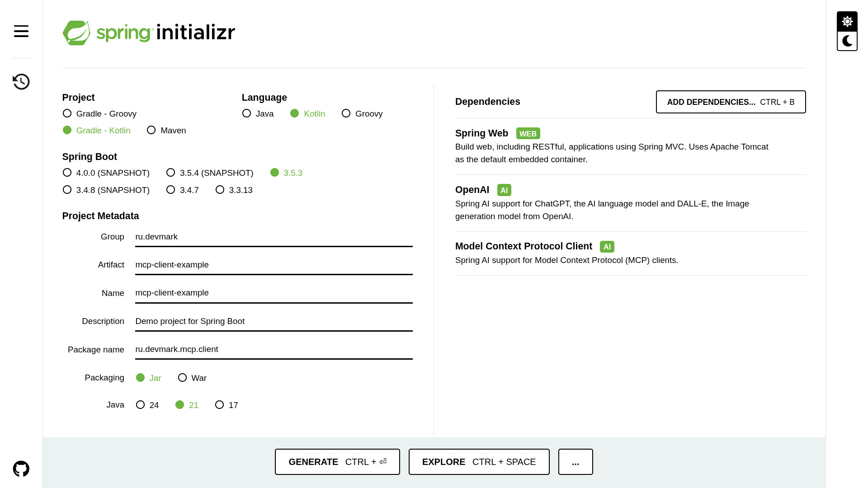868x488 pixels.
Task: Select Spring Boot 3.3.13
Action: 234,190
